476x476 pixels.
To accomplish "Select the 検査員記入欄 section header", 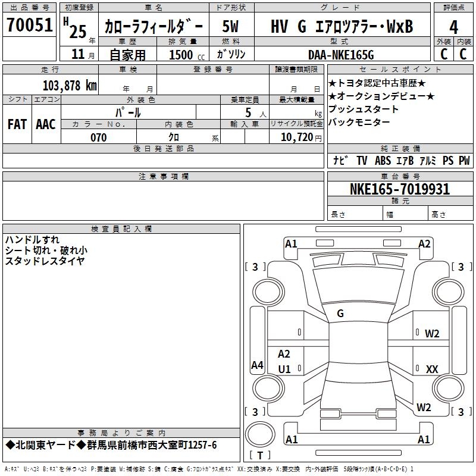I will (x=121, y=229).
